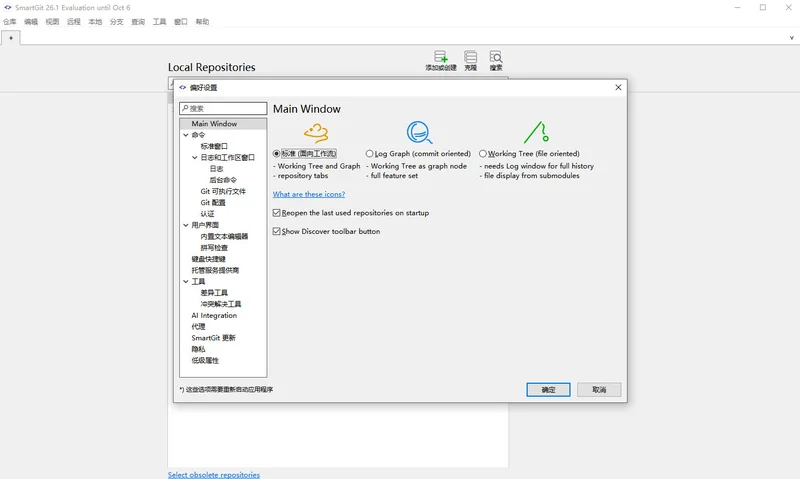Close the 偏好设置 dialog with X

tap(618, 87)
